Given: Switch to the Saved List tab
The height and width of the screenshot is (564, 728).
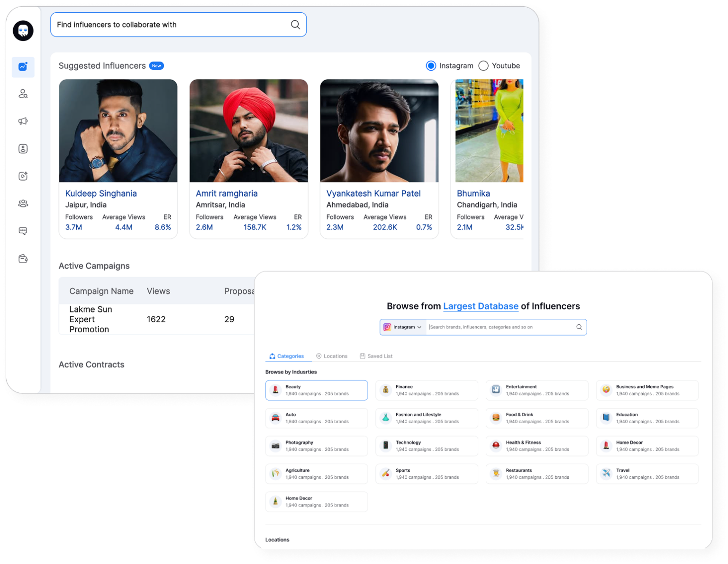Looking at the screenshot, I should 376,356.
